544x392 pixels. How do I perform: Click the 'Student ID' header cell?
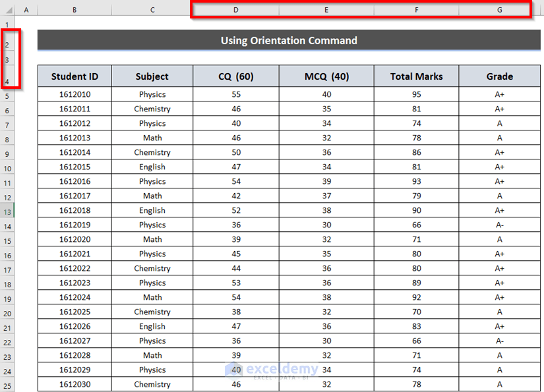[75, 76]
